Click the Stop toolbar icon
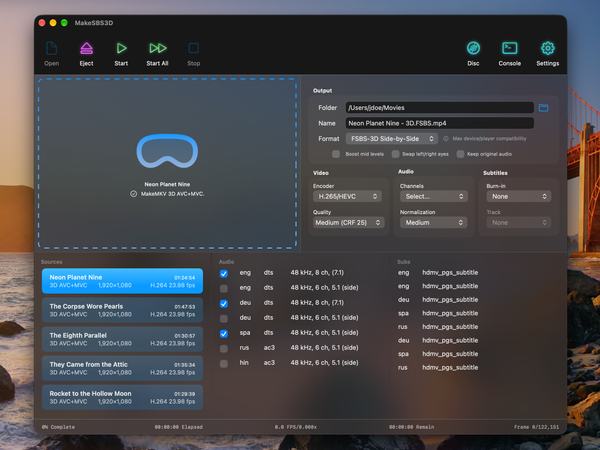This screenshot has width=600, height=450. [194, 49]
